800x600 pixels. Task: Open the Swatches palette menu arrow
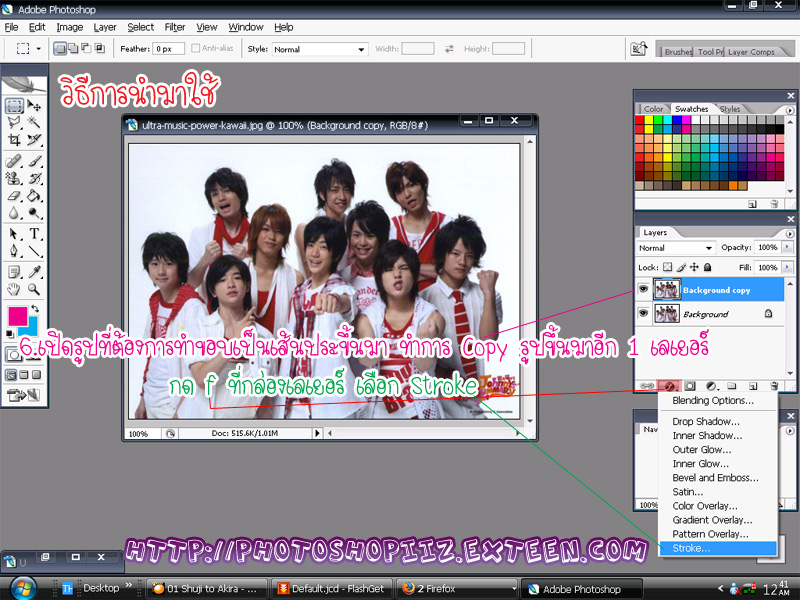point(790,110)
